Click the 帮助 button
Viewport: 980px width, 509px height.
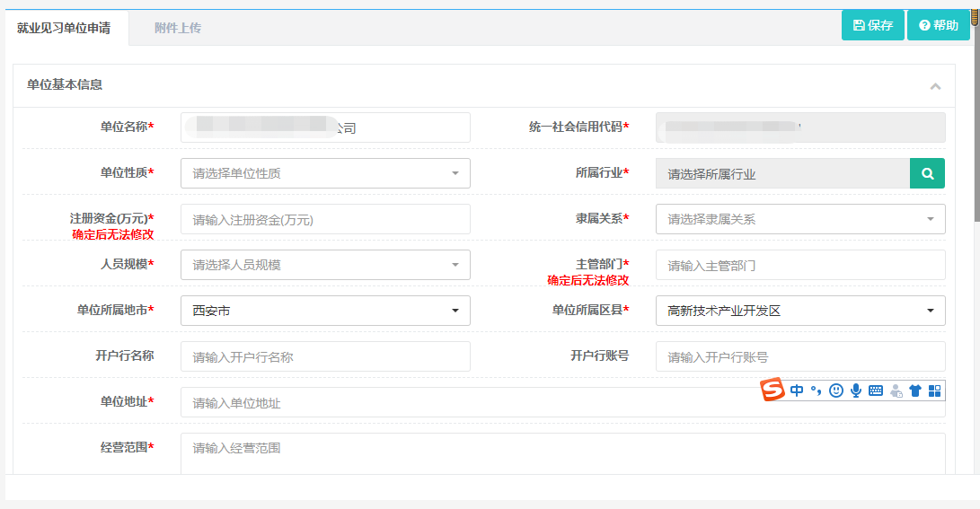coord(938,25)
